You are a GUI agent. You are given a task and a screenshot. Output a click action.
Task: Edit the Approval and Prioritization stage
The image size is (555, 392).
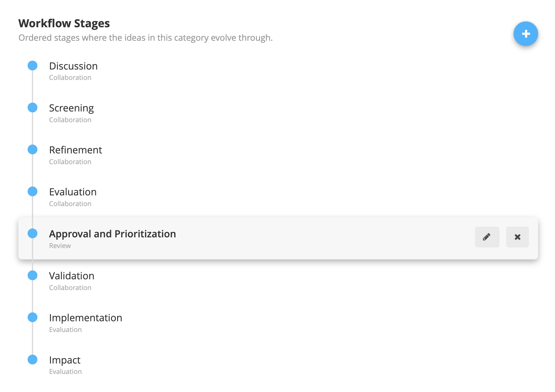(x=487, y=237)
